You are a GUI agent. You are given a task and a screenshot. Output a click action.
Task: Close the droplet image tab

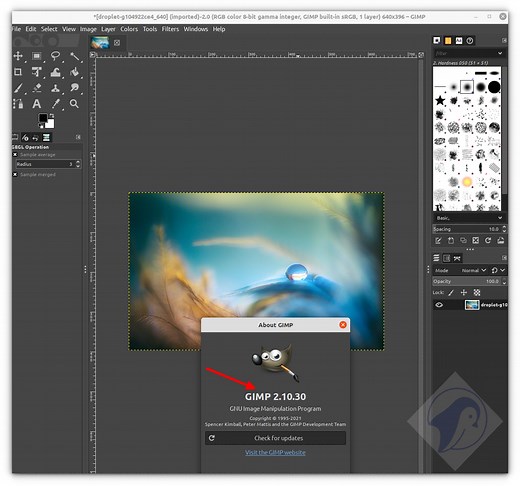point(117,43)
